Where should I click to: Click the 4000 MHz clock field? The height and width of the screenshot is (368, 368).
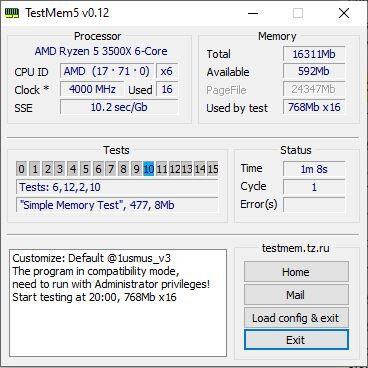[92, 89]
